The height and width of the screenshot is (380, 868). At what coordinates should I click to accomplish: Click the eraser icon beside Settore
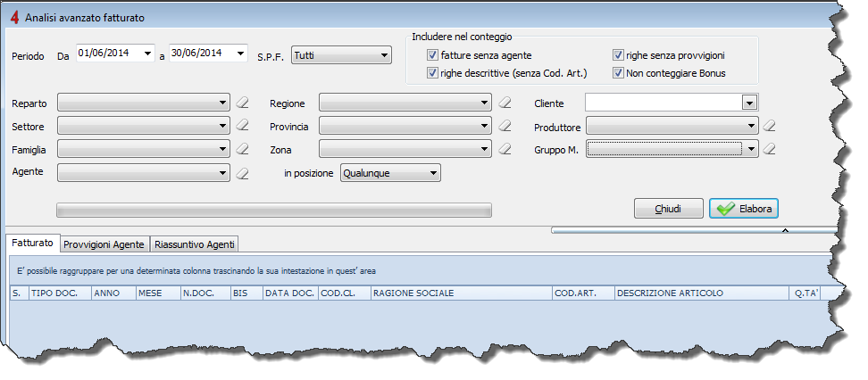point(241,126)
